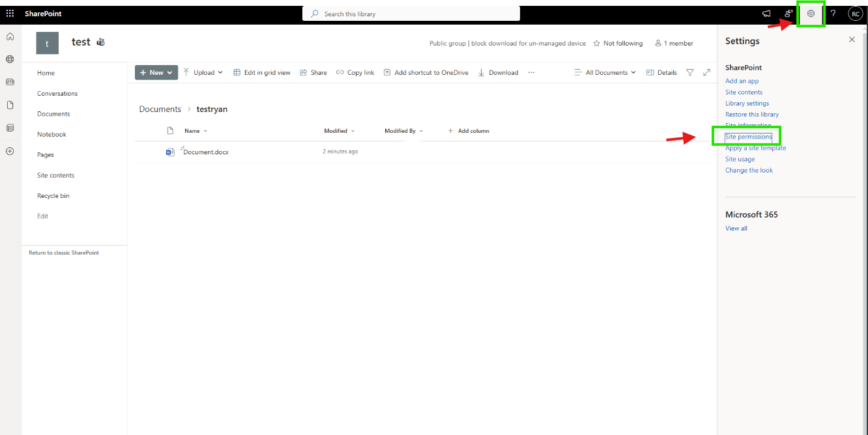Click the testryan breadcrumb folder
This screenshot has height=435, width=868.
(212, 109)
